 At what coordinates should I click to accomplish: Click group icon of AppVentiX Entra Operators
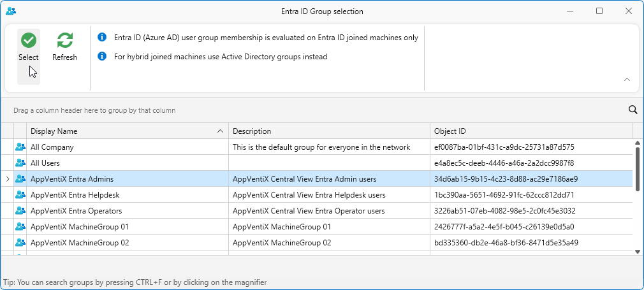click(20, 211)
